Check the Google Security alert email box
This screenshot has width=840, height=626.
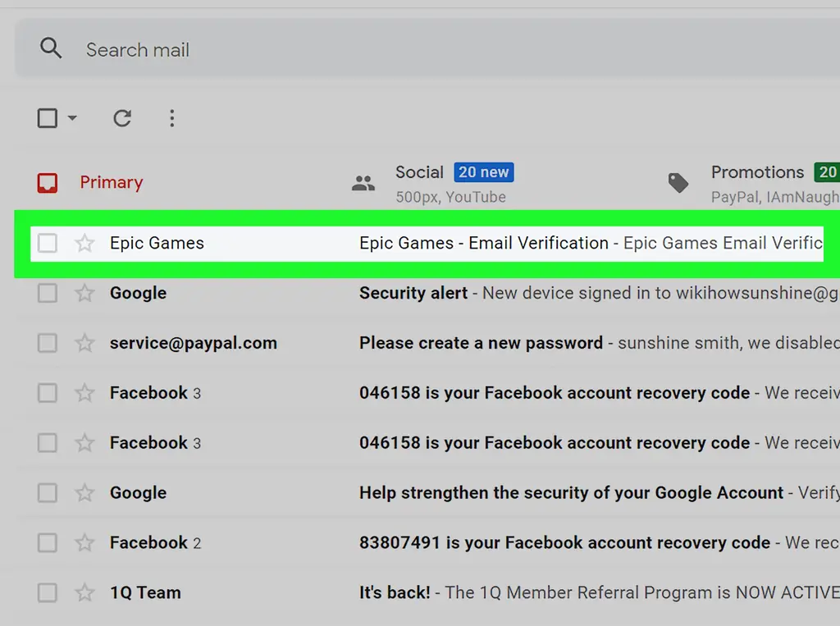[x=47, y=293]
